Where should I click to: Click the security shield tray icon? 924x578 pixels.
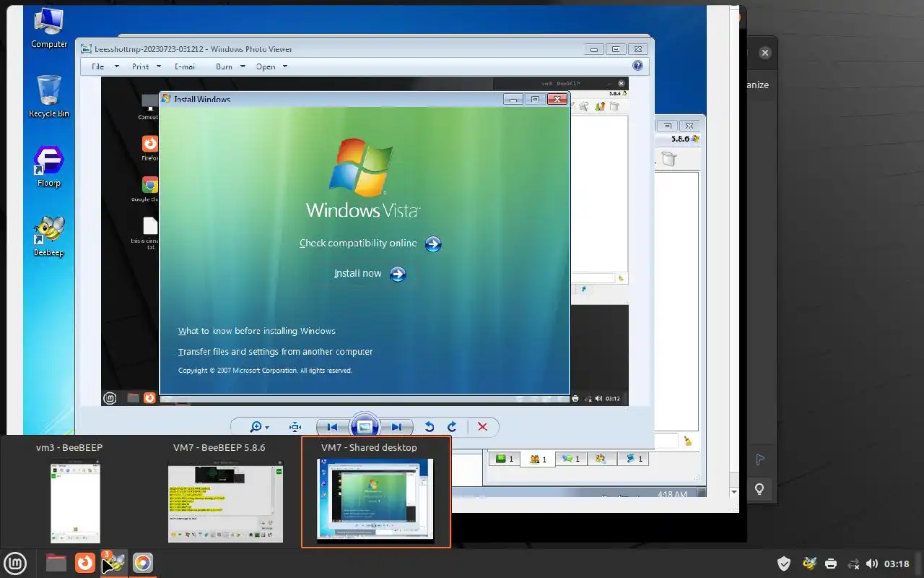tap(784, 564)
